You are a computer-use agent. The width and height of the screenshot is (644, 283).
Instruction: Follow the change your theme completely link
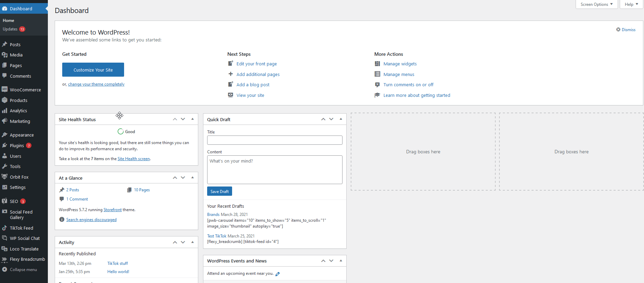96,84
